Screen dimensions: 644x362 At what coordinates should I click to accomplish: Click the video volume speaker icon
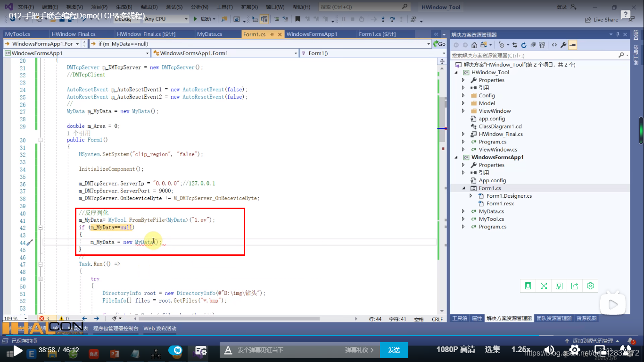(550, 350)
